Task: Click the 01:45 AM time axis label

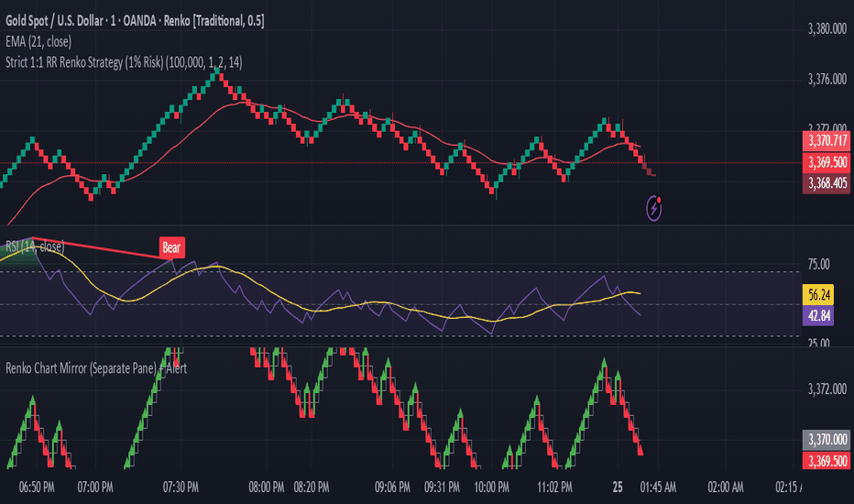Action: click(658, 488)
